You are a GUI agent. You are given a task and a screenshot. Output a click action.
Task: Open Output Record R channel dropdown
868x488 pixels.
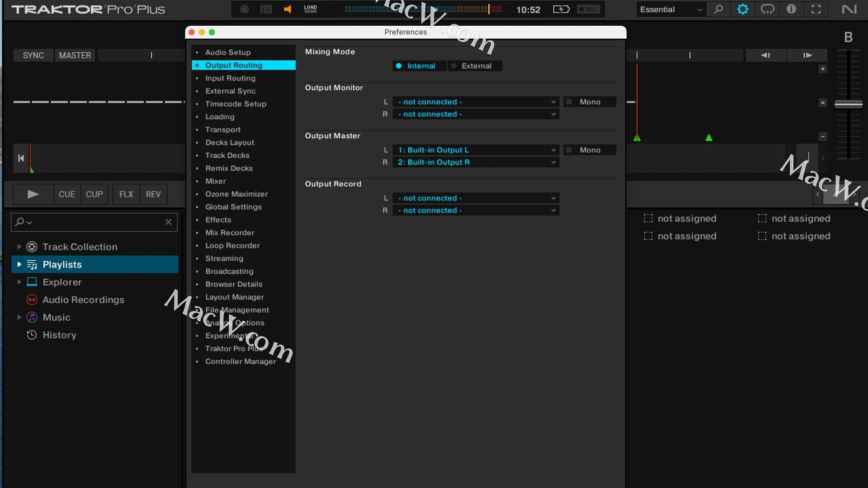click(x=476, y=211)
